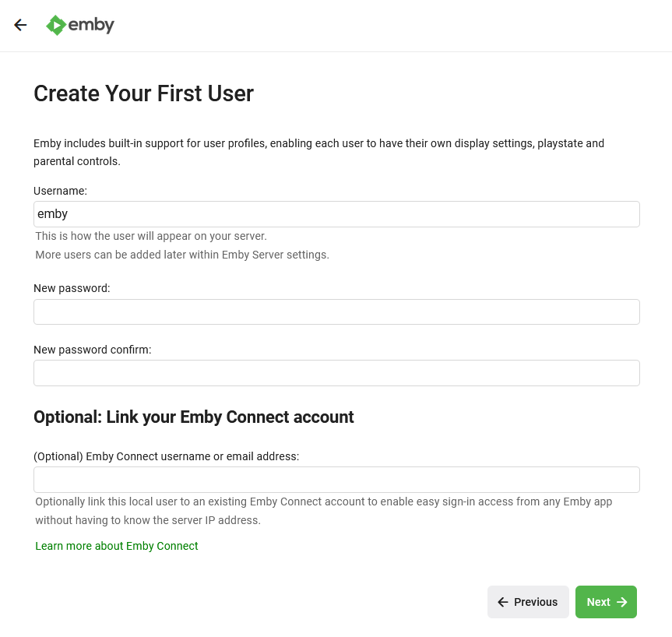The image size is (672, 637).
Task: Click the Optional: Link your Emby Connect heading
Action: (x=194, y=417)
